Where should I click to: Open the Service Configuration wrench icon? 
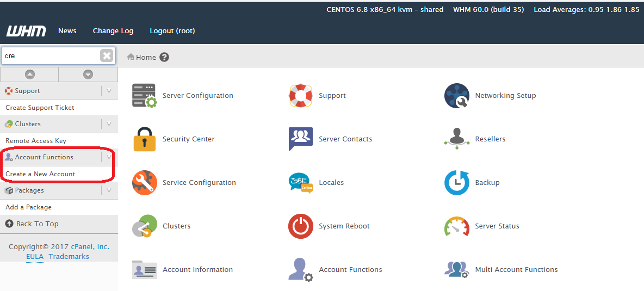144,183
